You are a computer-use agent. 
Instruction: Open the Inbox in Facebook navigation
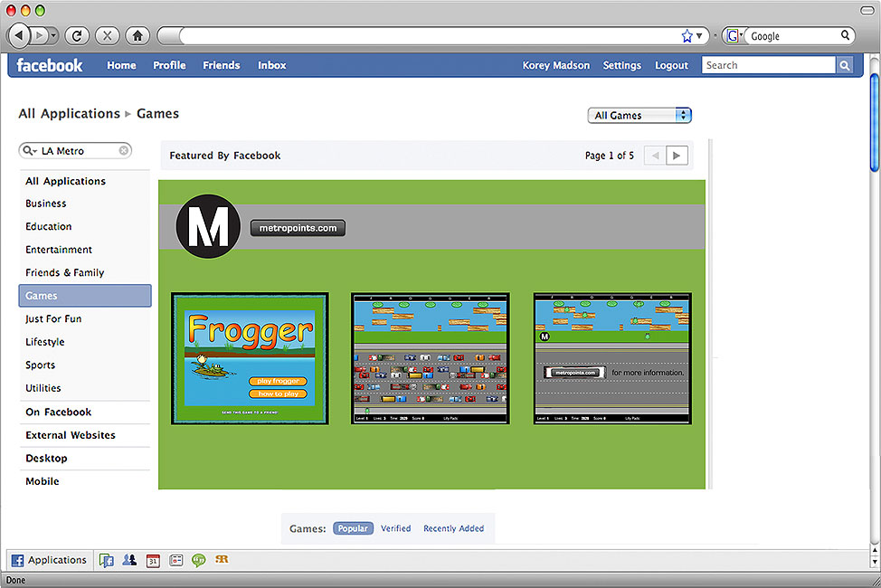click(271, 65)
